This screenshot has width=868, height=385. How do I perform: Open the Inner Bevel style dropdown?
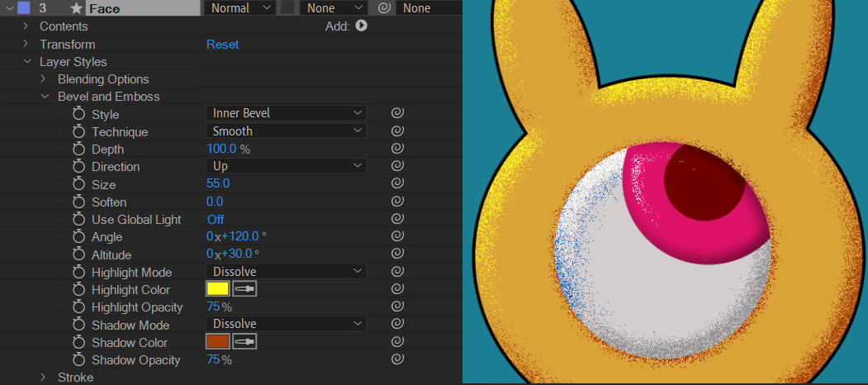point(287,113)
